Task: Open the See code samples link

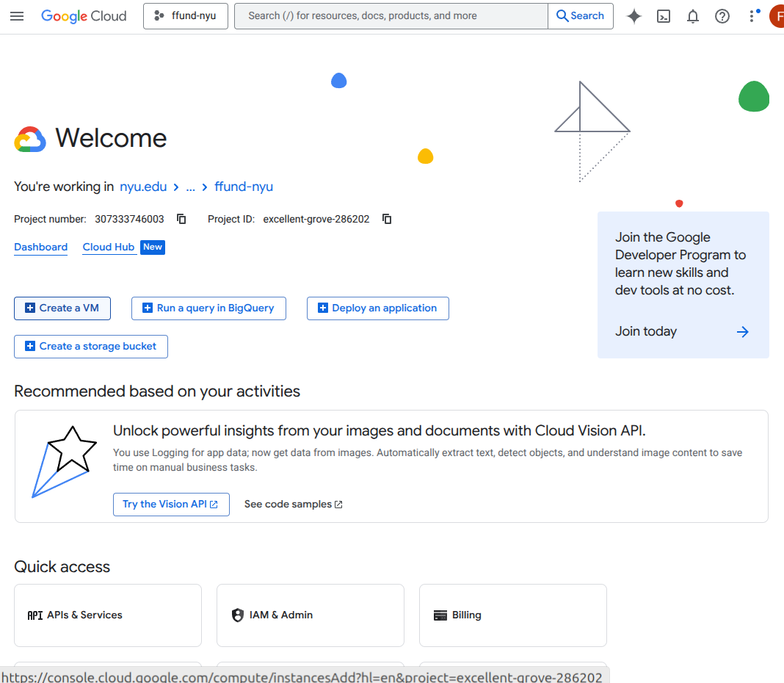Action: coord(294,505)
